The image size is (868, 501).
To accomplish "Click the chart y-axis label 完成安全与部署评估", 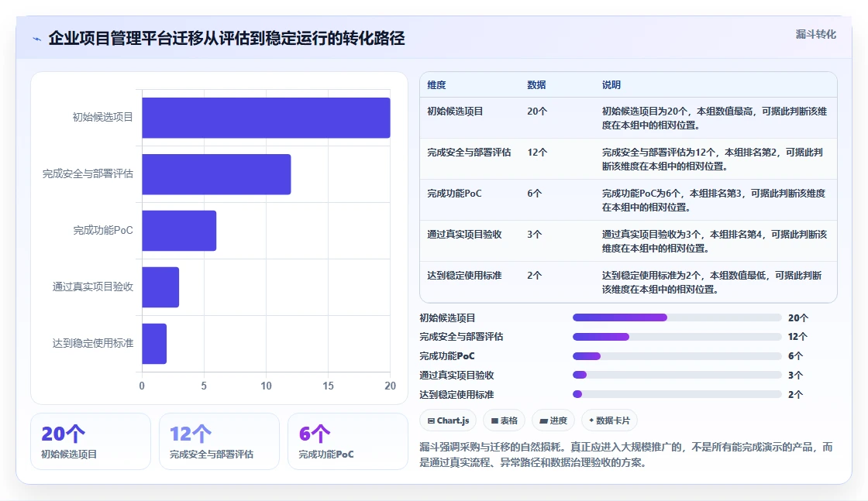I will [88, 173].
